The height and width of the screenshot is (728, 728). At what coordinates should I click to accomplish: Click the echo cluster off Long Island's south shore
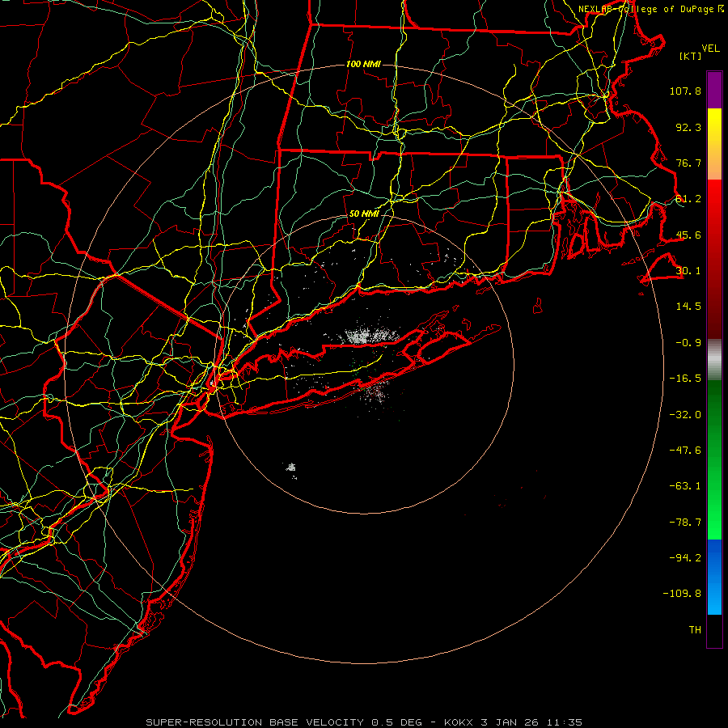tap(377, 392)
